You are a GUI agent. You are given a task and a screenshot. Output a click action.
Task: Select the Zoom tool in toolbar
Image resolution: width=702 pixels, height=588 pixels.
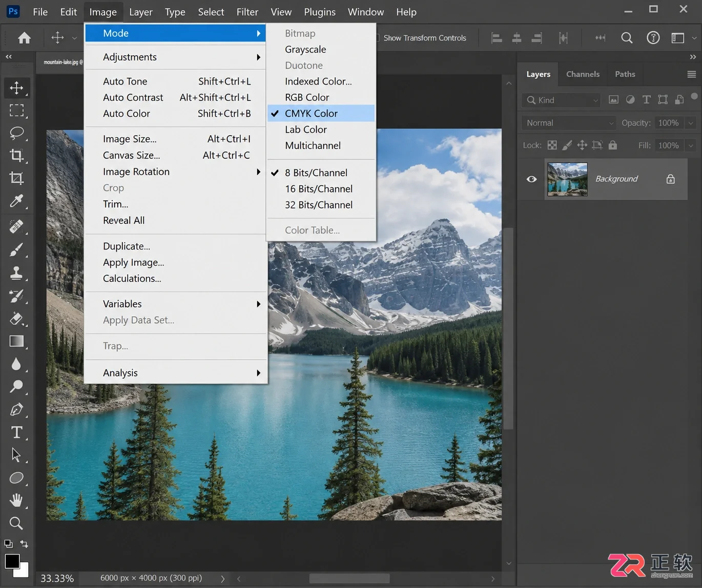(16, 523)
